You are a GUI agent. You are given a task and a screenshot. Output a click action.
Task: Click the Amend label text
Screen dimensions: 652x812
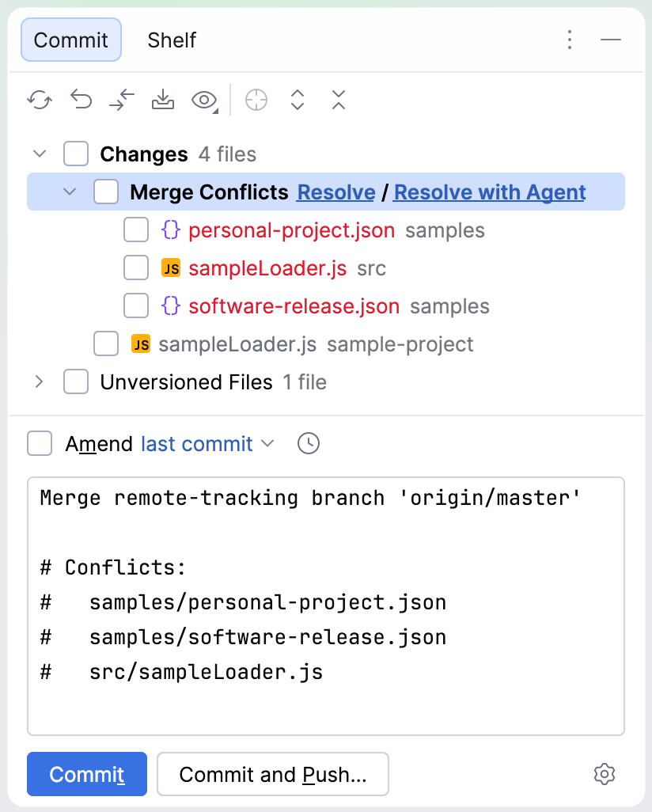tap(99, 444)
